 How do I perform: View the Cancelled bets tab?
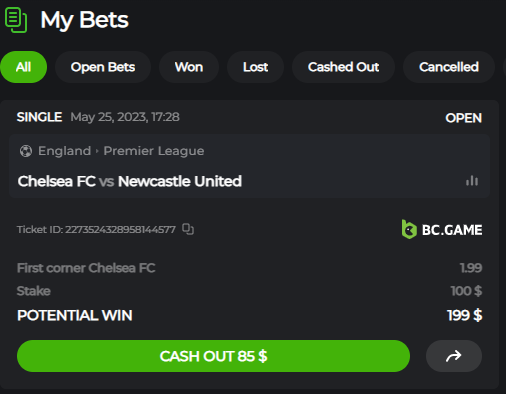pyautogui.click(x=449, y=67)
